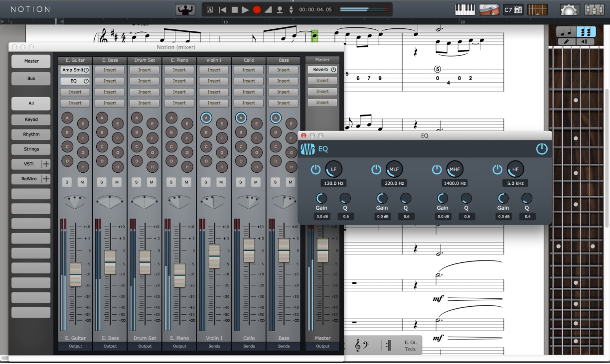Screen dimensions: 610x364
Task: Click the NTempo conductor icon
Action: [x=185, y=8]
